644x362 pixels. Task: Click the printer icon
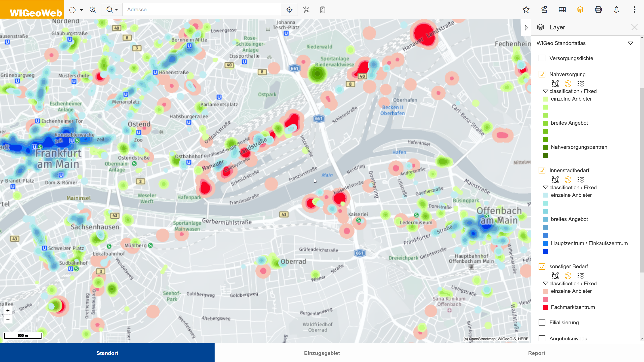pyautogui.click(x=598, y=10)
